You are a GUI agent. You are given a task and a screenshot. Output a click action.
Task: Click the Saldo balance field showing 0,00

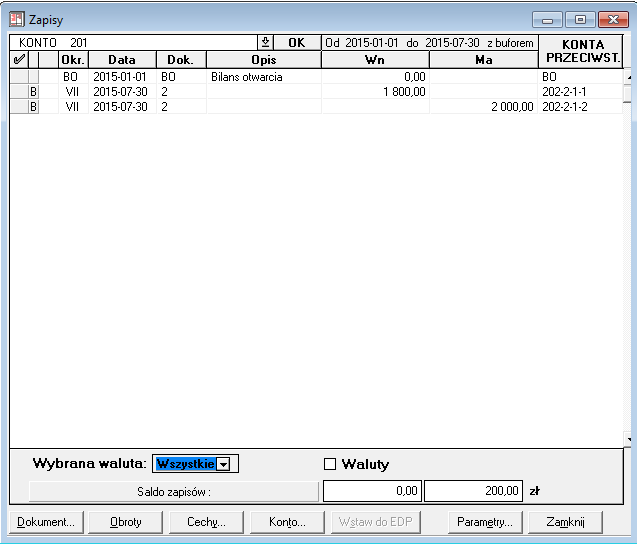[373, 491]
